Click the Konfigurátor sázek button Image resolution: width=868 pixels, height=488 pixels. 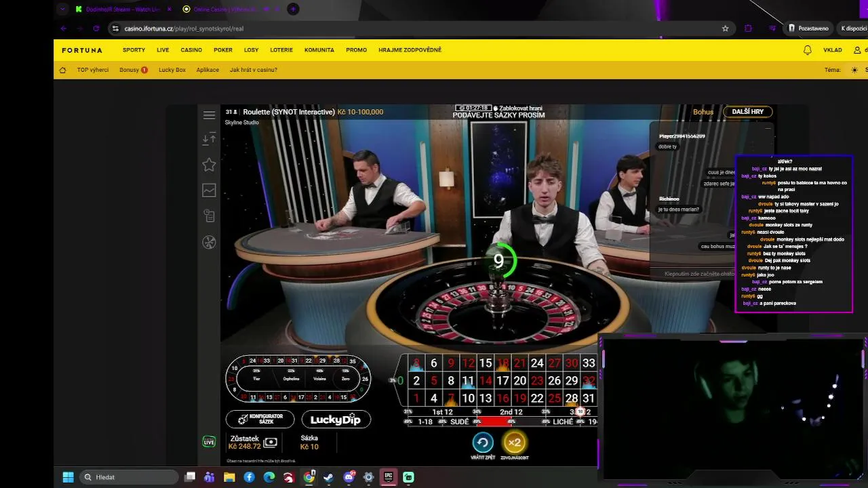pyautogui.click(x=260, y=419)
